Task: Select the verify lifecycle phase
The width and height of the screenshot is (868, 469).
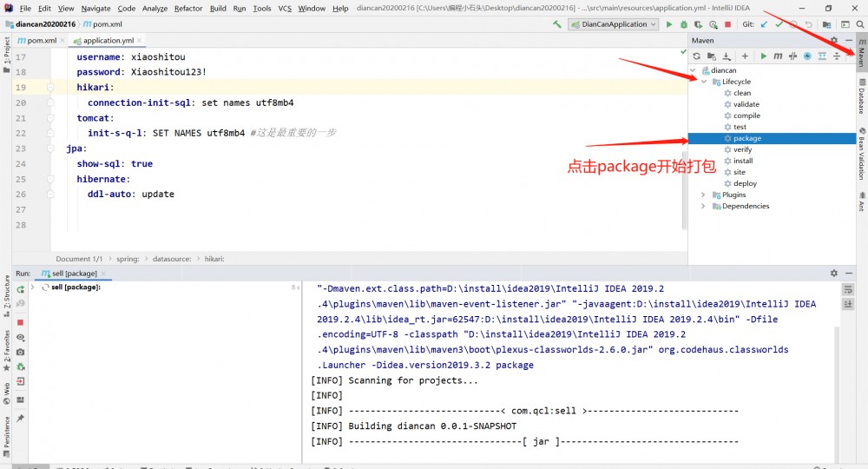Action: click(742, 149)
